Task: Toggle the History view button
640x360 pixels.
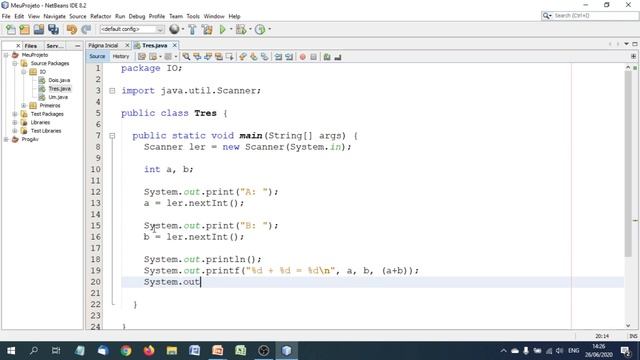Action: point(121,56)
